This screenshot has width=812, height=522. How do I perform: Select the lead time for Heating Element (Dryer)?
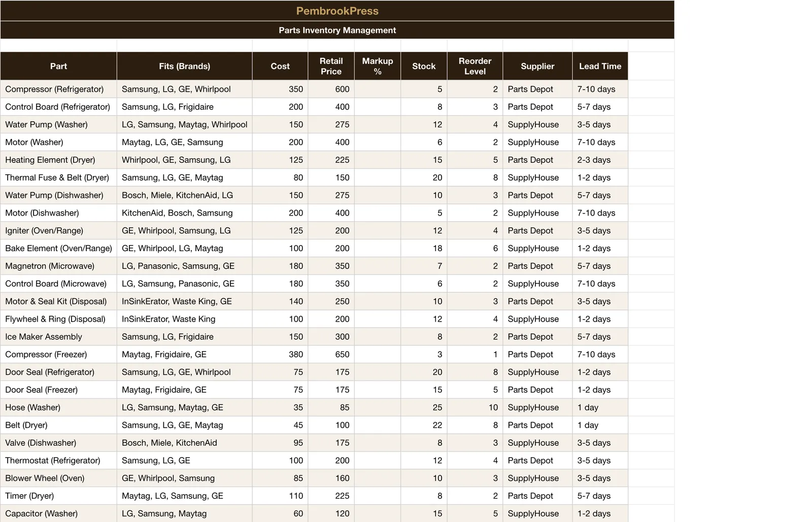click(600, 160)
